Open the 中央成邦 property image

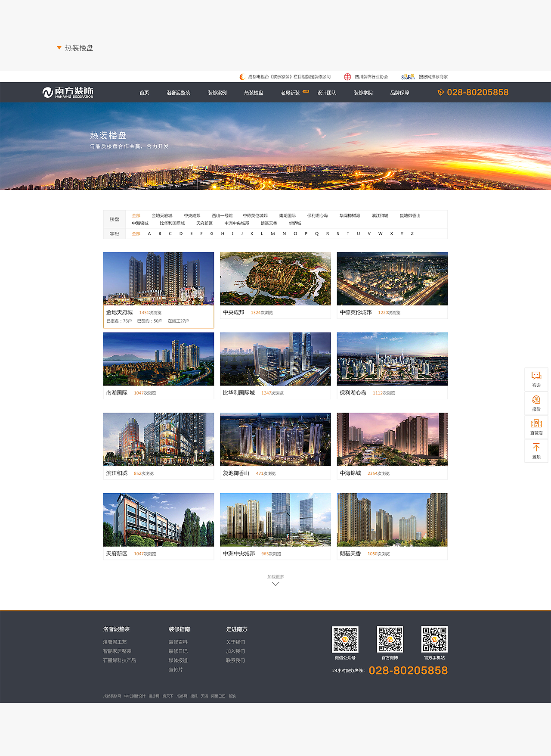point(275,279)
